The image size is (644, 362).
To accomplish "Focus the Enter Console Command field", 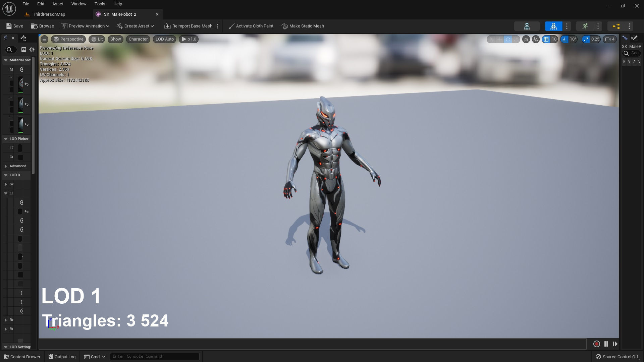I will [154, 356].
